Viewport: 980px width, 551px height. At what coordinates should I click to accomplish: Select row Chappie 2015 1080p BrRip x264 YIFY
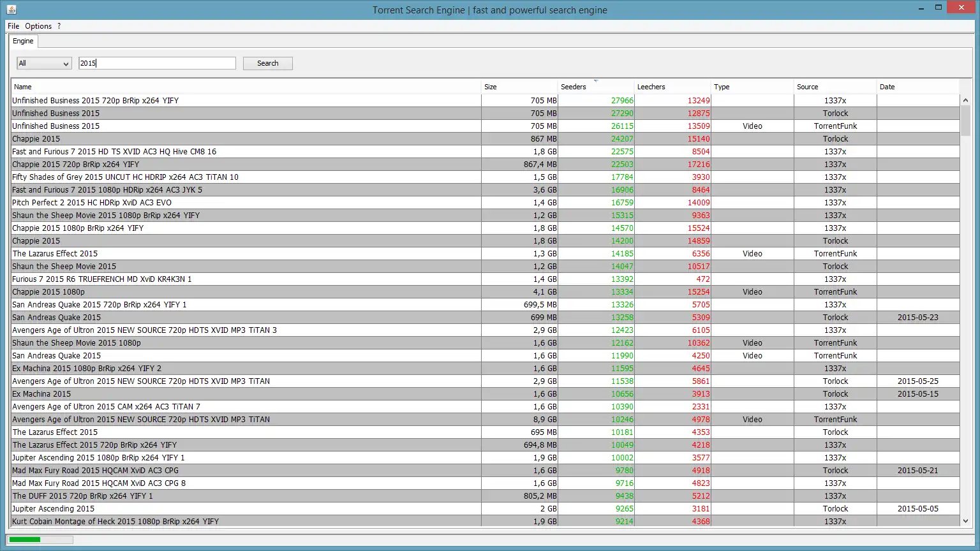tap(486, 228)
